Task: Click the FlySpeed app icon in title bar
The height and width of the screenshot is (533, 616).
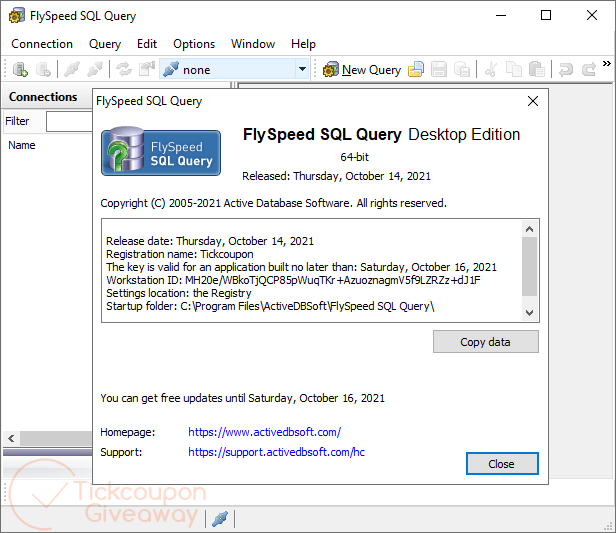Action: click(x=16, y=16)
